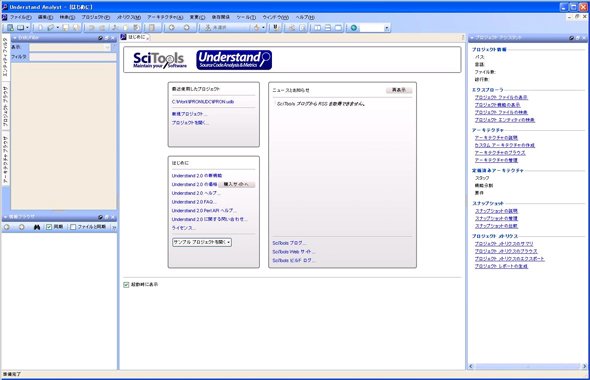
Task: Open the ヘルプ menu
Action: (305, 17)
